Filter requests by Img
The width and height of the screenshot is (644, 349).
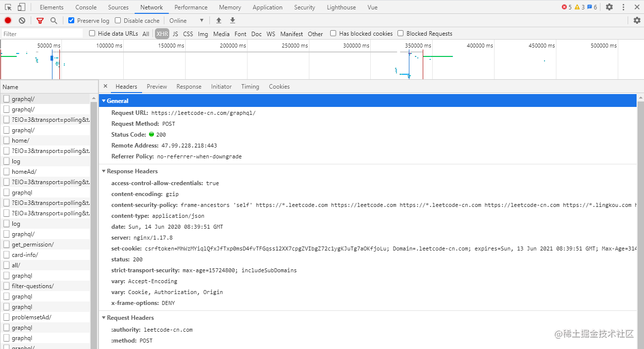(x=203, y=34)
